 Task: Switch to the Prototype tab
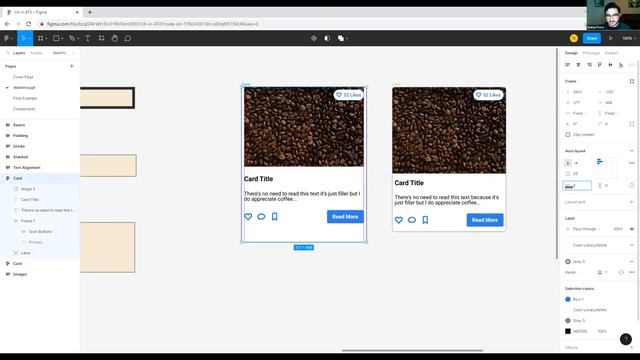(591, 53)
